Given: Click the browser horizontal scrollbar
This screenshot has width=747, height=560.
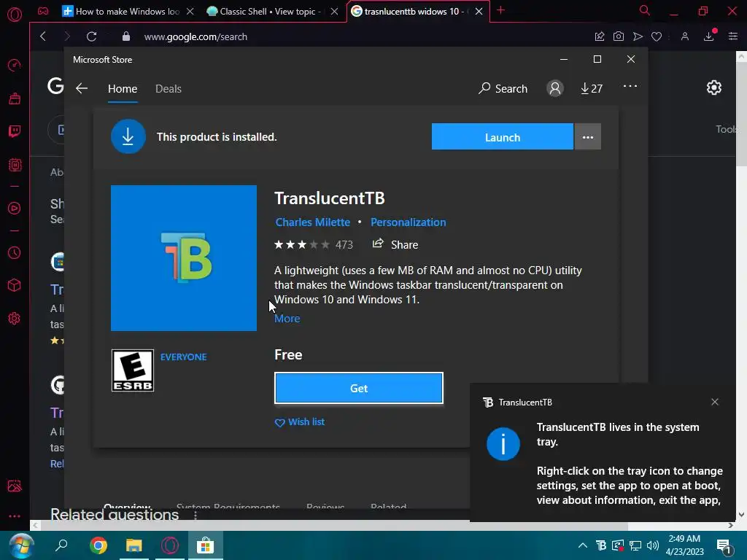Looking at the screenshot, I should pos(333,526).
